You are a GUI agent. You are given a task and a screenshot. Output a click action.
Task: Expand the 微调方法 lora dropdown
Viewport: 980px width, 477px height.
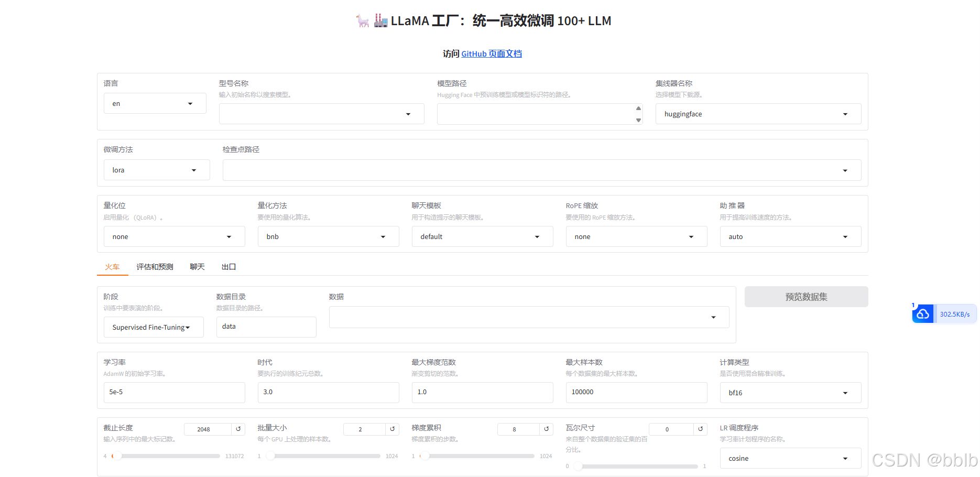pyautogui.click(x=157, y=170)
